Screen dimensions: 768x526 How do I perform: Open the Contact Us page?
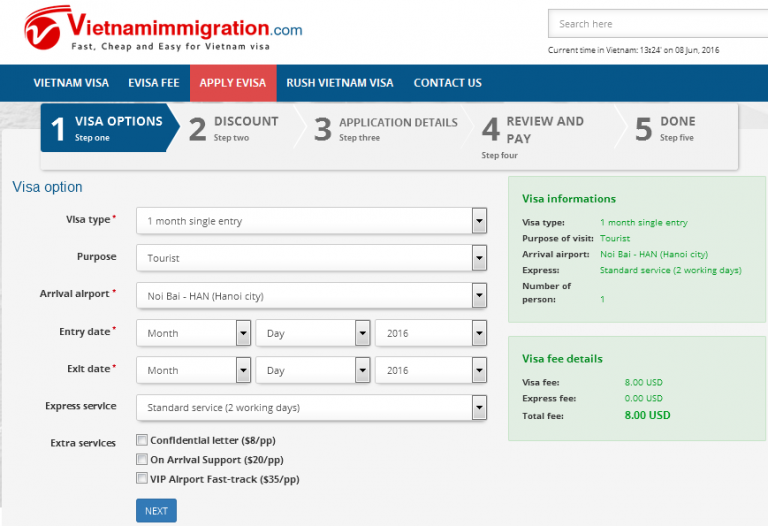[x=447, y=83]
